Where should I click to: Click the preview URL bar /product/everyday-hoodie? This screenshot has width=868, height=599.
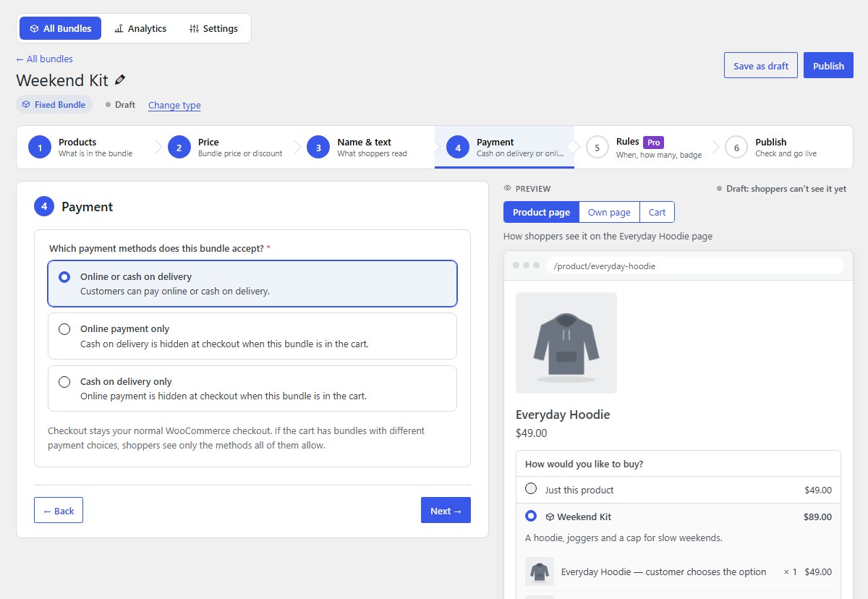(695, 265)
